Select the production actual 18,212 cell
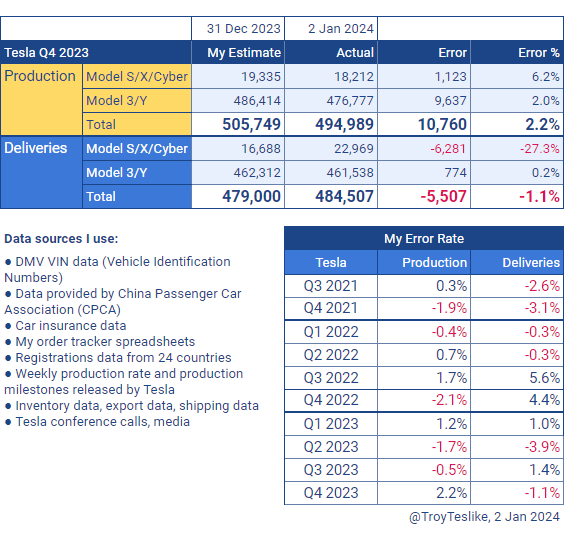Viewport: 564px width, 534px height. pyautogui.click(x=331, y=77)
